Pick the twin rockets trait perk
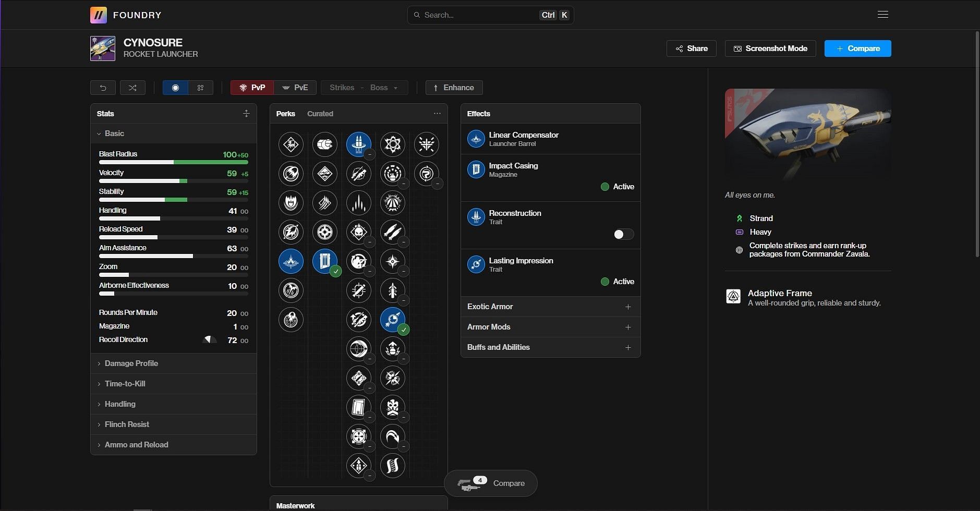The width and height of the screenshot is (980, 511). pyautogui.click(x=393, y=232)
